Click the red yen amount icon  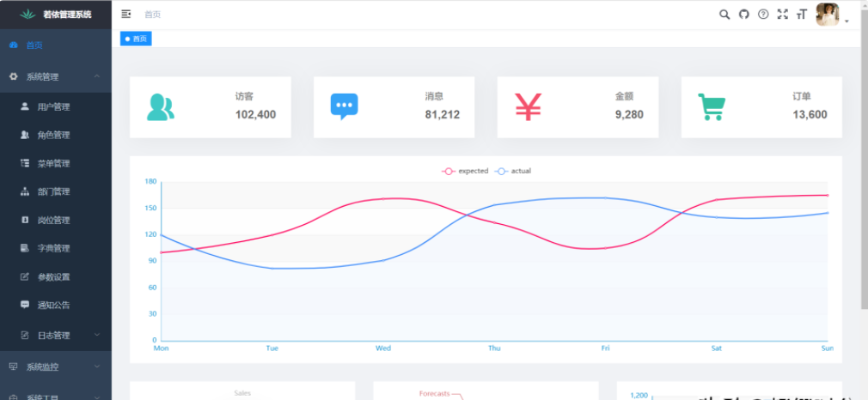point(529,106)
